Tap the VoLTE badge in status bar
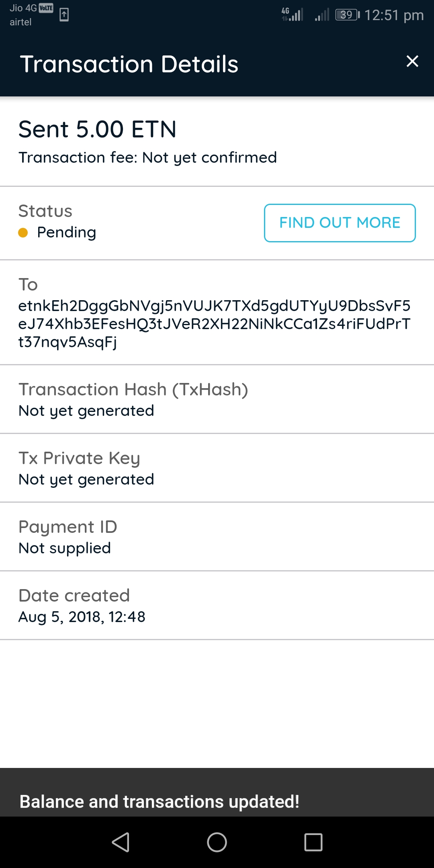This screenshot has height=868, width=434. pos(46,8)
